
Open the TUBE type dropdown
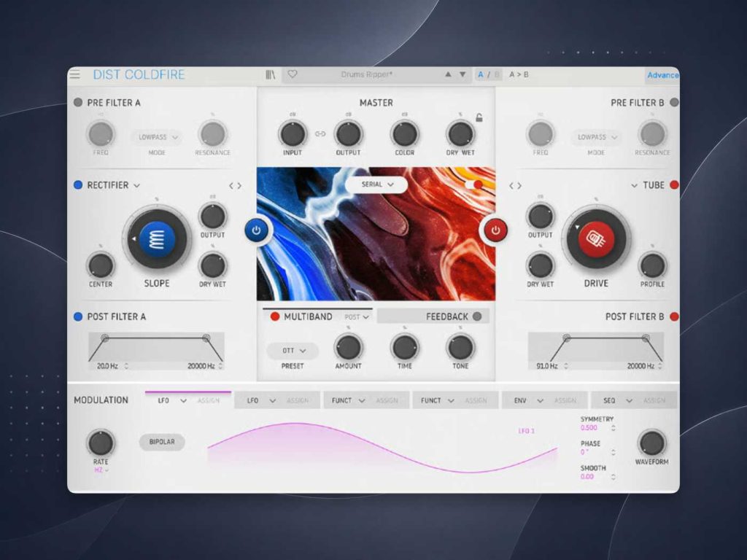[648, 185]
